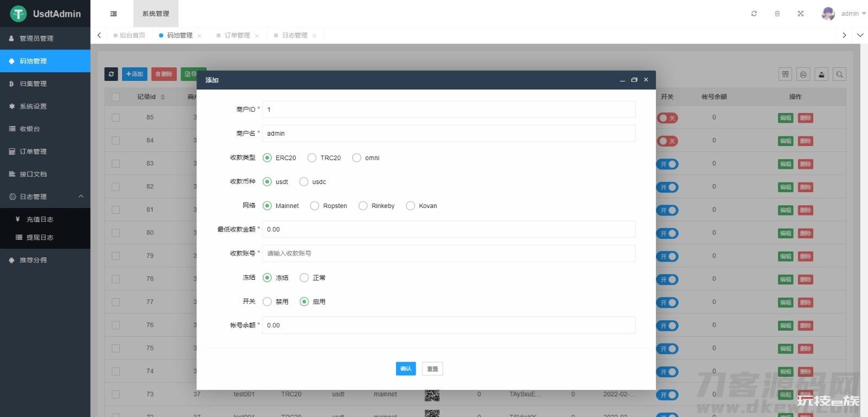Screen dimensions: 868x417
Task: Close the 订单管理 tab
Action: 257,36
